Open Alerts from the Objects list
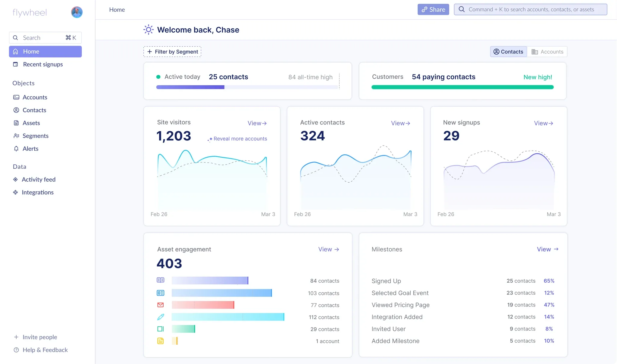This screenshot has height=364, width=617. (x=30, y=149)
